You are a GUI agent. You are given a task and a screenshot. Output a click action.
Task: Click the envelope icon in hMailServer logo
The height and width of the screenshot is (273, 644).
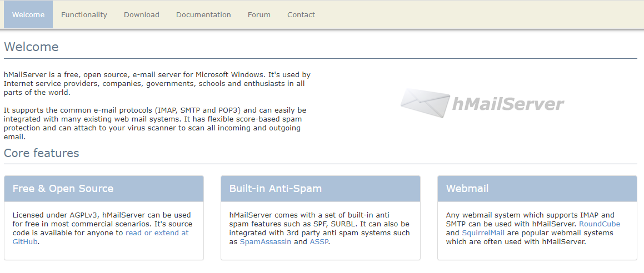pyautogui.click(x=425, y=103)
